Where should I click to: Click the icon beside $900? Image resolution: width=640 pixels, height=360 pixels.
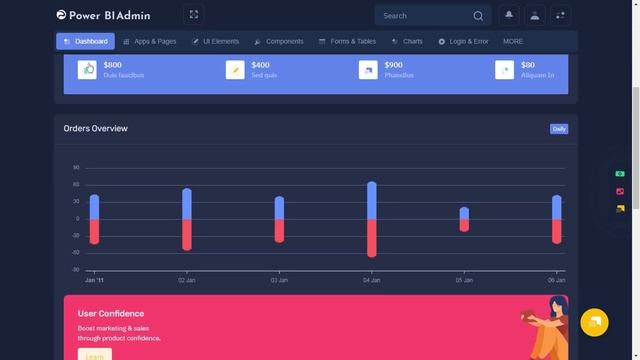[368, 70]
